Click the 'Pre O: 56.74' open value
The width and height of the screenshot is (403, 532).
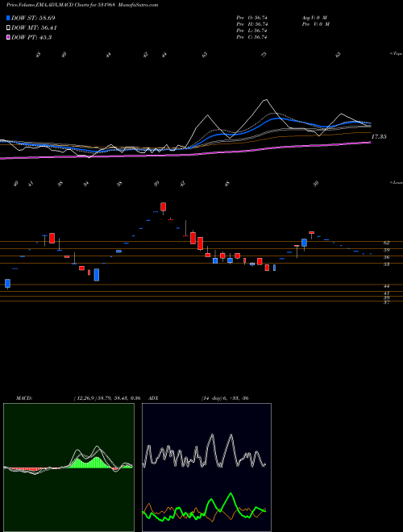tap(251, 18)
